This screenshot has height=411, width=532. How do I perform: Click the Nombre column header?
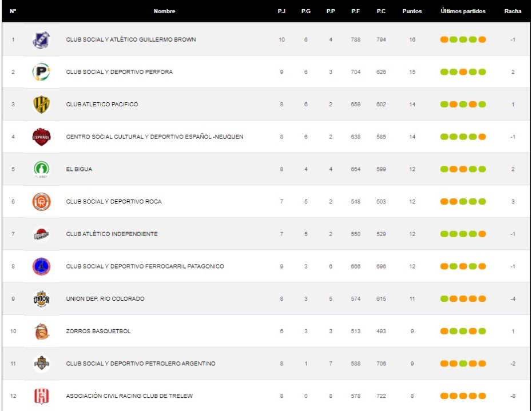(164, 11)
